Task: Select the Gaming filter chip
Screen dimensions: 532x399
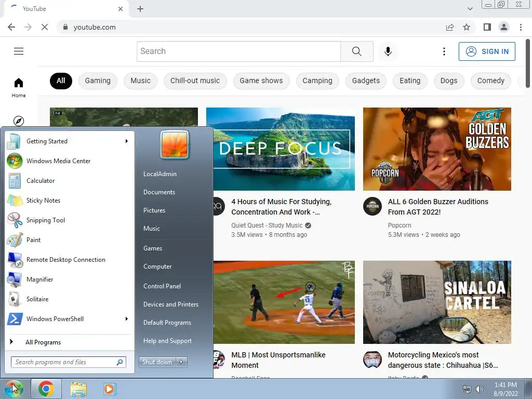Action: [x=98, y=81]
